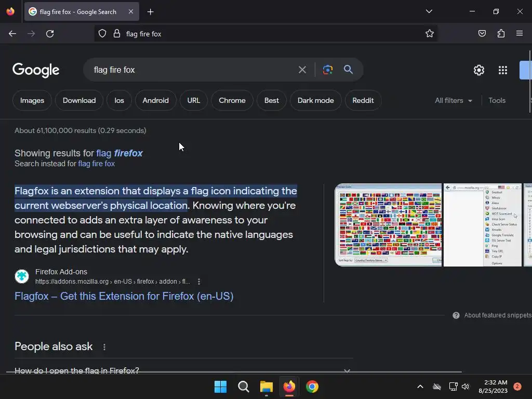The width and height of the screenshot is (532, 399).
Task: Click the Google logo
Action: point(36,70)
